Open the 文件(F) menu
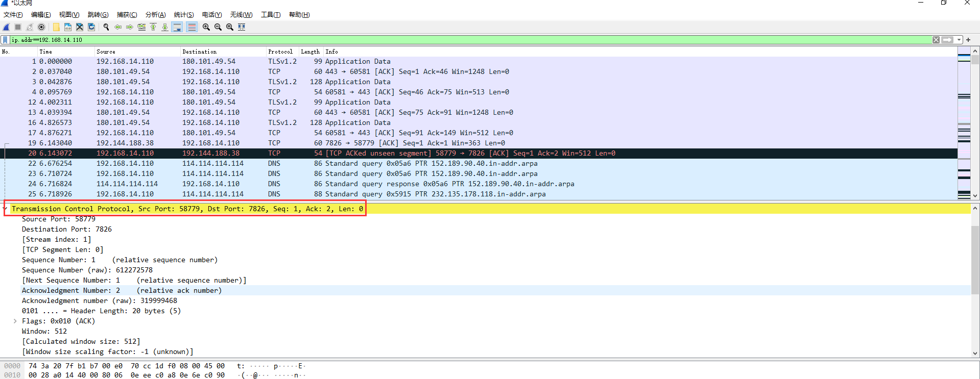Image resolution: width=980 pixels, height=379 pixels. pyautogui.click(x=13, y=15)
